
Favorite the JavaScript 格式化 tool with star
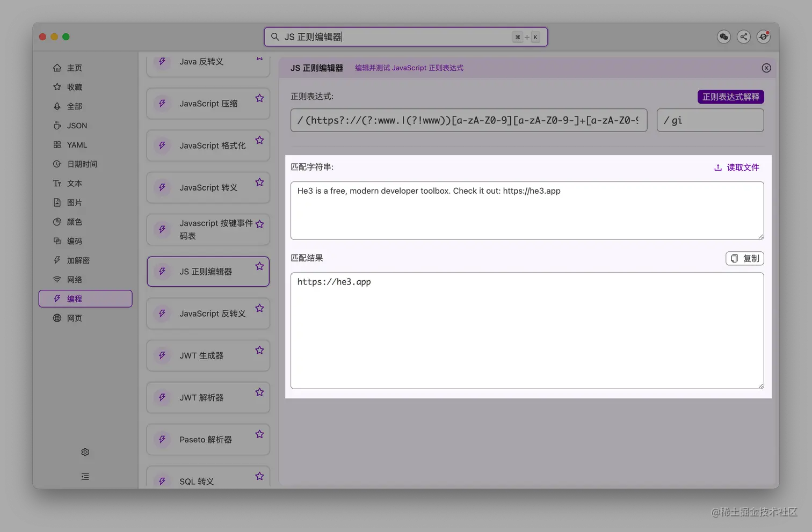point(259,140)
